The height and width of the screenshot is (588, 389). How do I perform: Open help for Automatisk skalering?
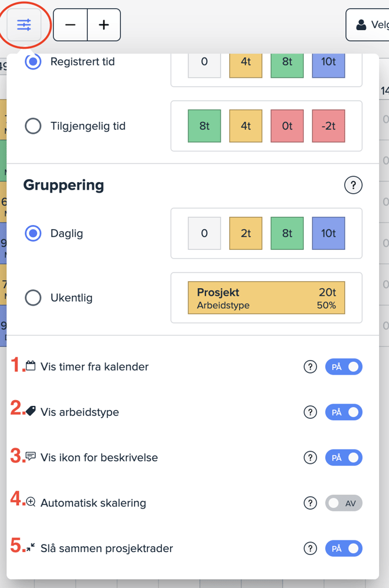pos(311,503)
